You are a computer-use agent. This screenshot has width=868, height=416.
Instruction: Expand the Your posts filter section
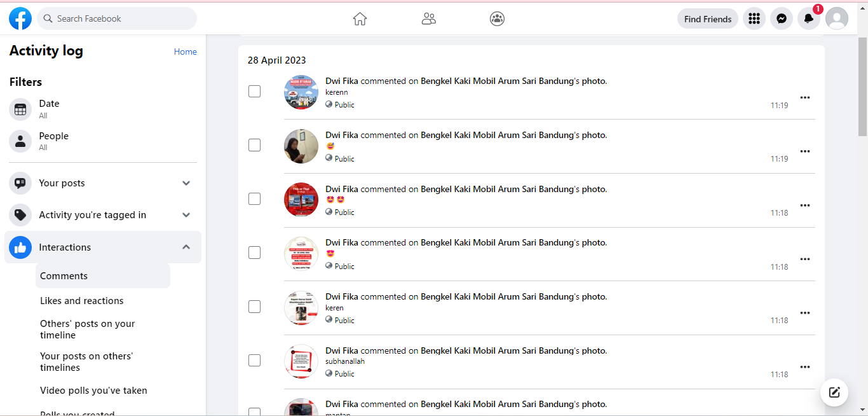pos(186,183)
